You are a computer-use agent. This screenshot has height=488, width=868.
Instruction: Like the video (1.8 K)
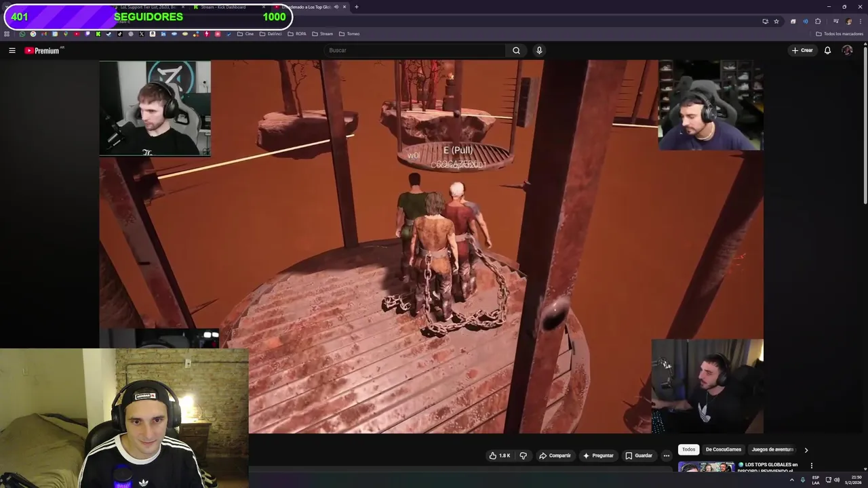point(500,455)
